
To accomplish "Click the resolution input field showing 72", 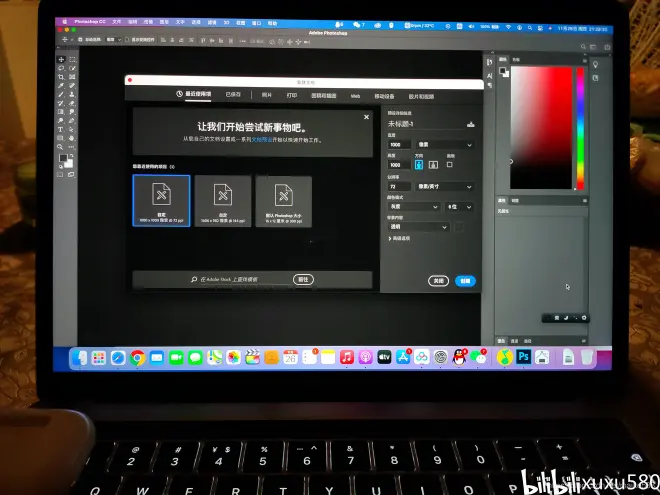I will pyautogui.click(x=399, y=186).
